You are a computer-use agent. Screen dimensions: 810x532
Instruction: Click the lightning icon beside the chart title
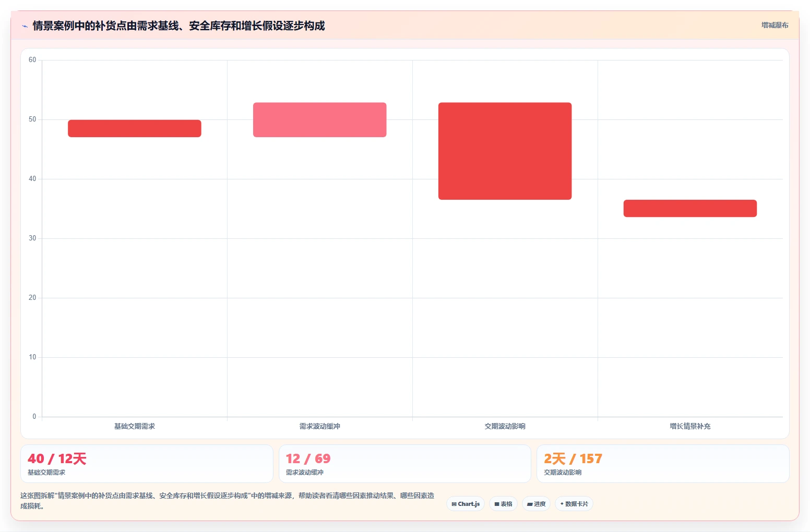pyautogui.click(x=25, y=26)
